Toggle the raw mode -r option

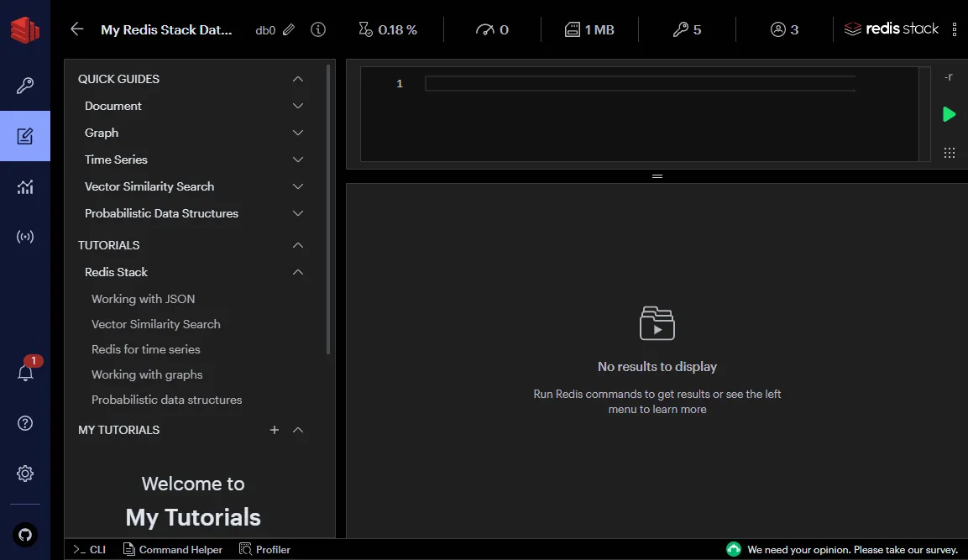[x=949, y=77]
